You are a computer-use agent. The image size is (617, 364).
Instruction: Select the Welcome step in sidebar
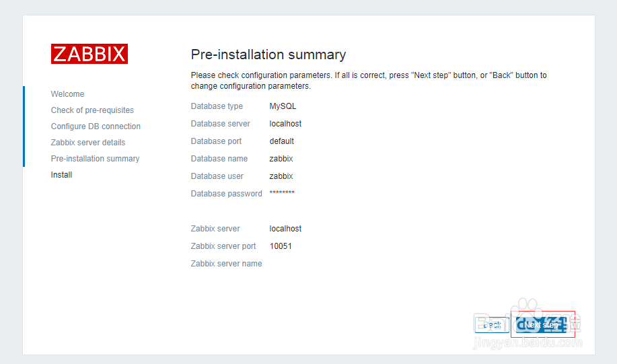(x=67, y=94)
